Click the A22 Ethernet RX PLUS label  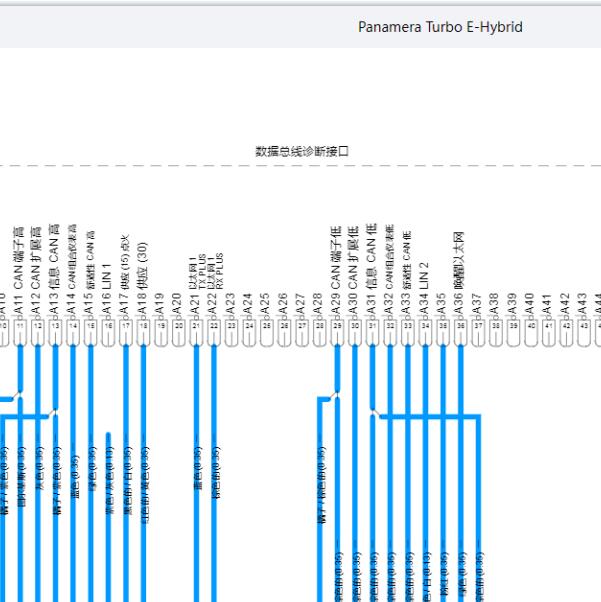pyautogui.click(x=214, y=284)
